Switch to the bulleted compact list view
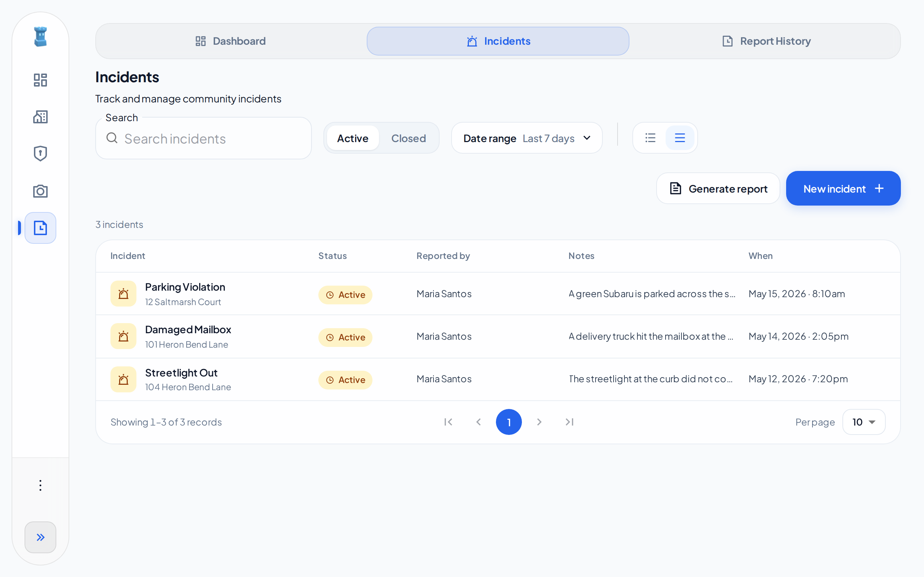The width and height of the screenshot is (924, 577). tap(650, 138)
